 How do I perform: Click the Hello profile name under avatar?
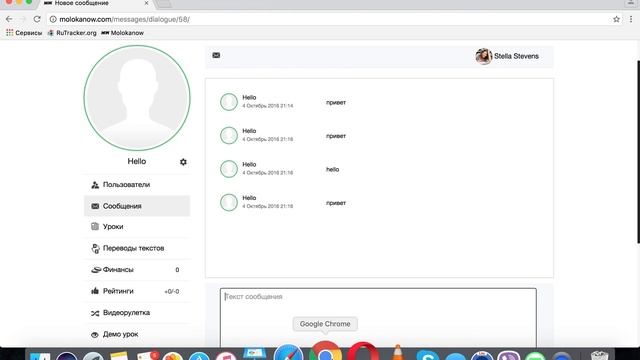(137, 161)
